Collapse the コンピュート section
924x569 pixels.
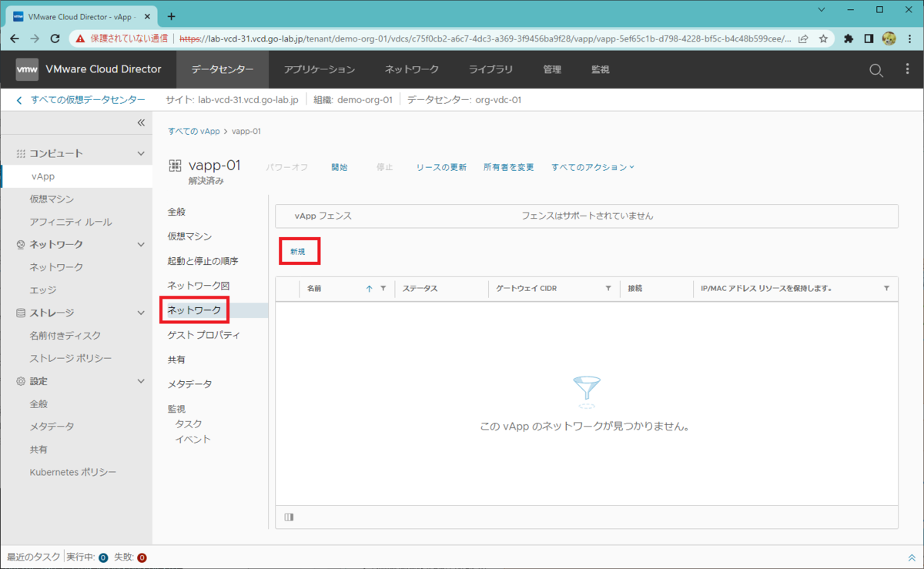[141, 153]
